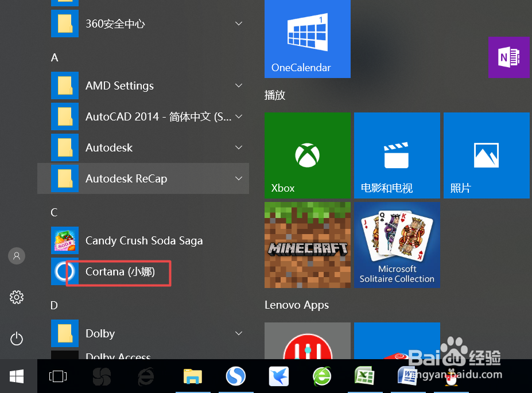532x393 pixels.
Task: Launch the Xbox tile
Action: point(308,155)
